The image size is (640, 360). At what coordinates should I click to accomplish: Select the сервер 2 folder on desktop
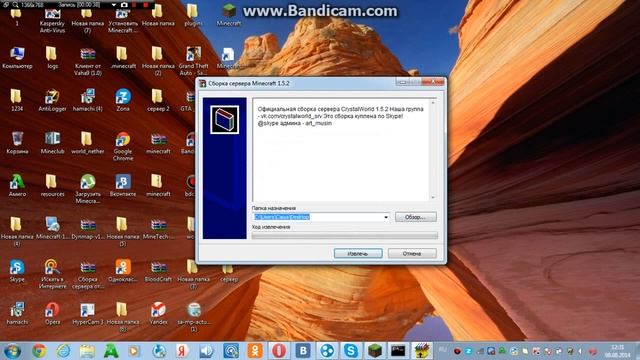[158, 100]
